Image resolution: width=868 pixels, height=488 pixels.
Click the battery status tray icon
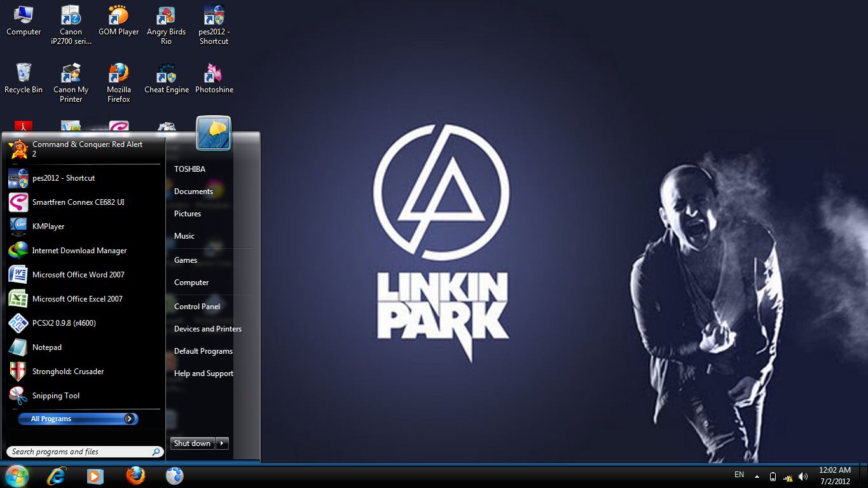tap(773, 477)
